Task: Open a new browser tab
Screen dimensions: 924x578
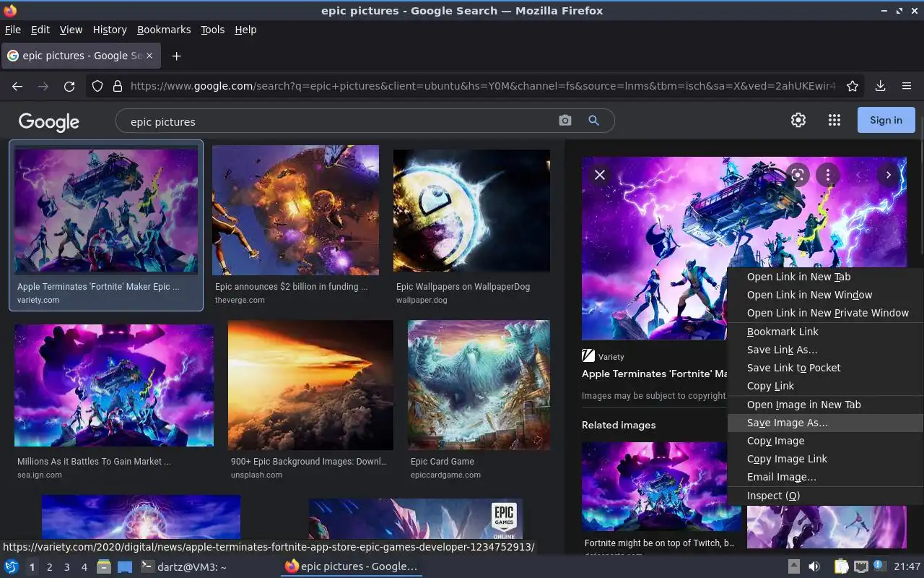Action: click(x=176, y=56)
